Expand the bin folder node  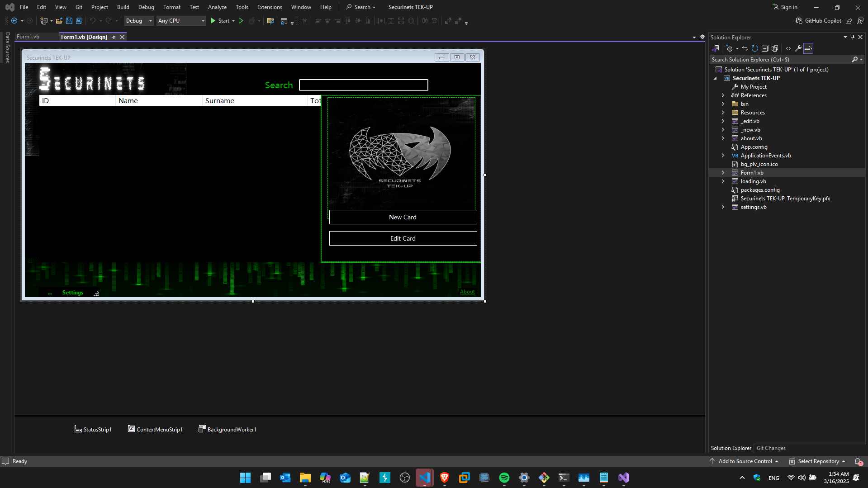pos(723,104)
